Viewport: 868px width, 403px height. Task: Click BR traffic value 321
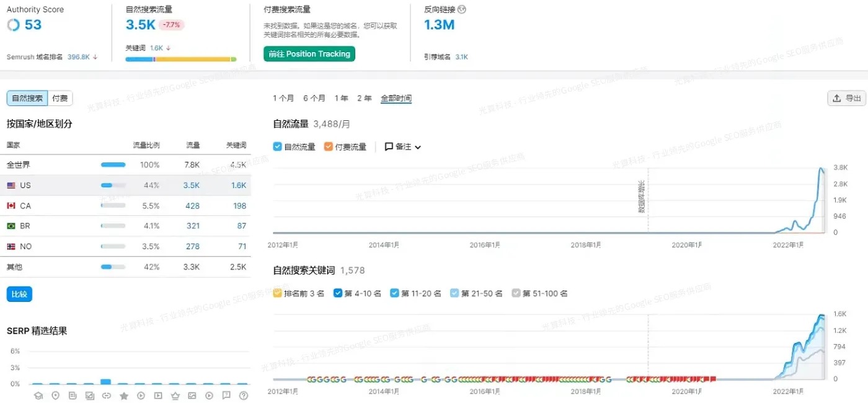point(193,226)
